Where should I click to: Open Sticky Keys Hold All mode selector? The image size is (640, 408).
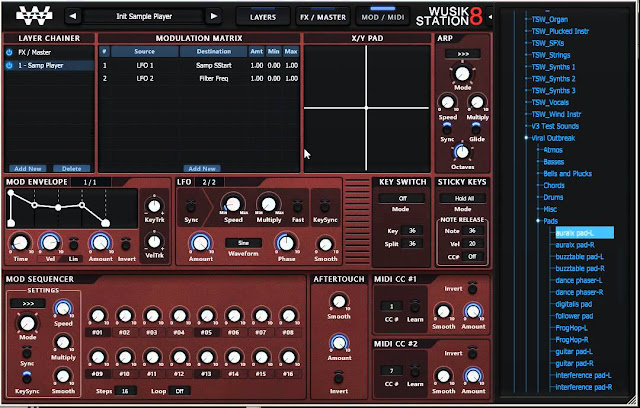click(464, 198)
